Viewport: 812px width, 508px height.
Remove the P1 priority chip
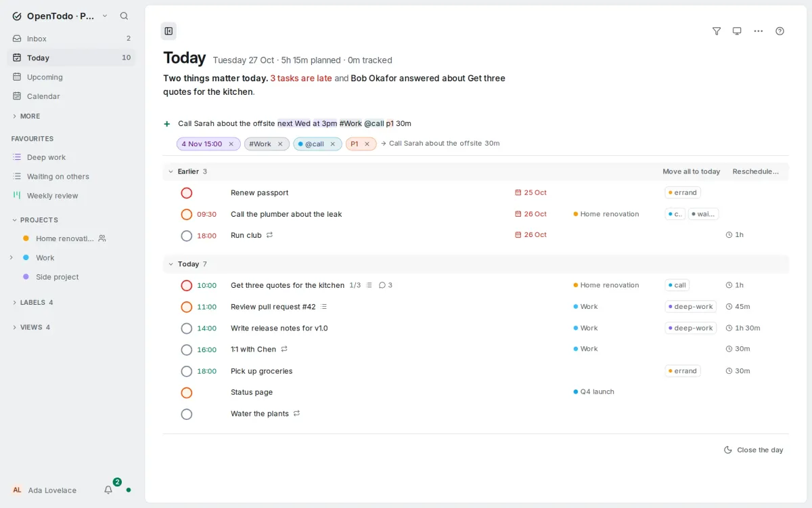tap(367, 144)
